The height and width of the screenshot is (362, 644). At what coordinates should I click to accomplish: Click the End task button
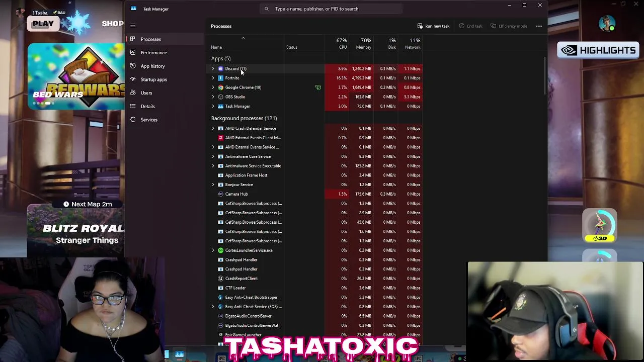point(470,26)
